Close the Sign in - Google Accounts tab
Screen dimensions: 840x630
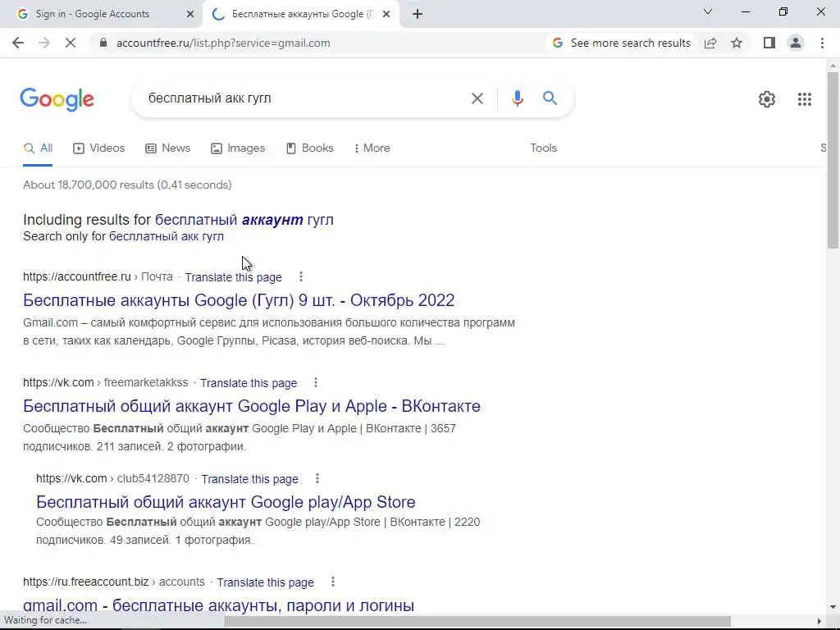[x=190, y=14]
